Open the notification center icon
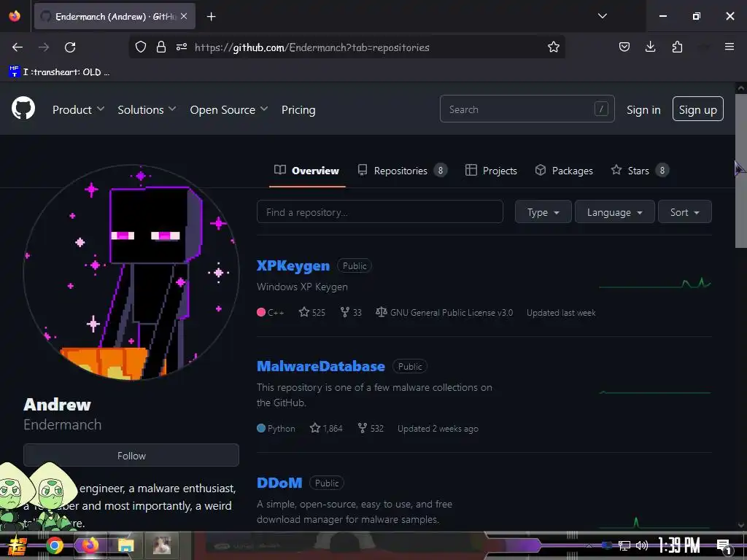 (x=723, y=546)
